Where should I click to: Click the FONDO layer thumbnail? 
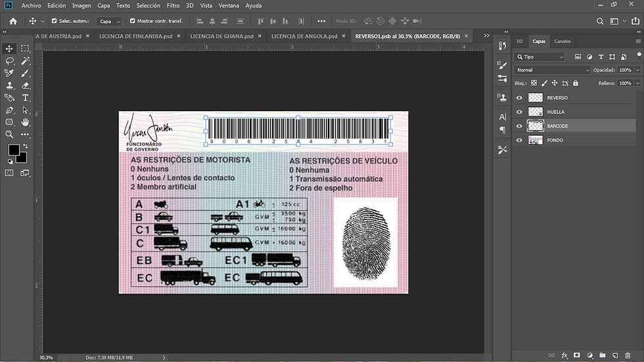535,140
